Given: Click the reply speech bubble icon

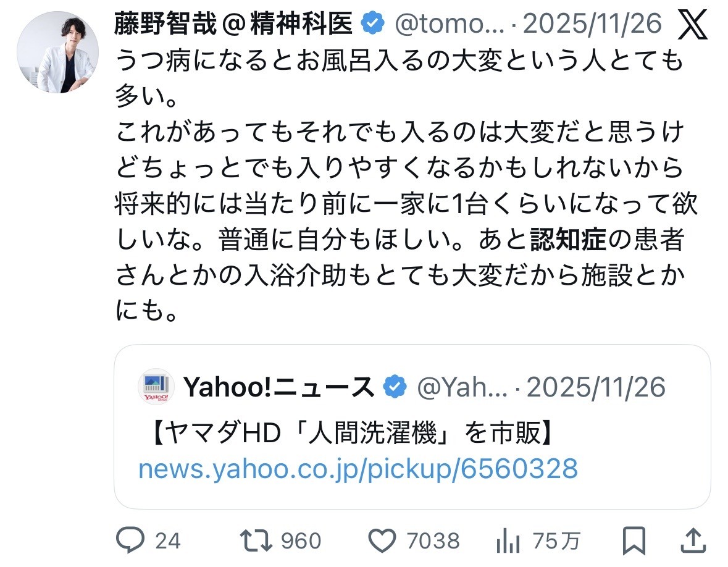Looking at the screenshot, I should tap(131, 541).
